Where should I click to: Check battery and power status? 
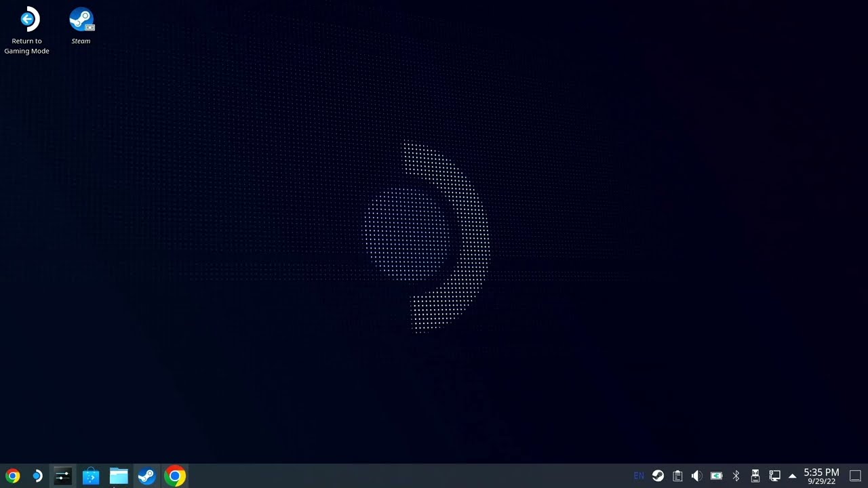click(x=716, y=476)
